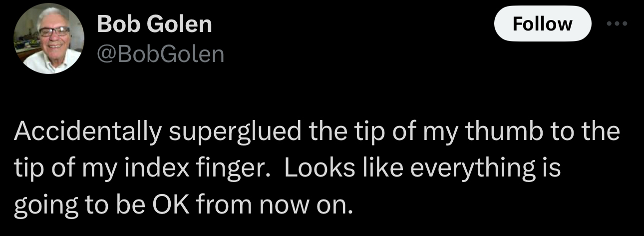Click the word "on." ending the tweet

pos(340,205)
